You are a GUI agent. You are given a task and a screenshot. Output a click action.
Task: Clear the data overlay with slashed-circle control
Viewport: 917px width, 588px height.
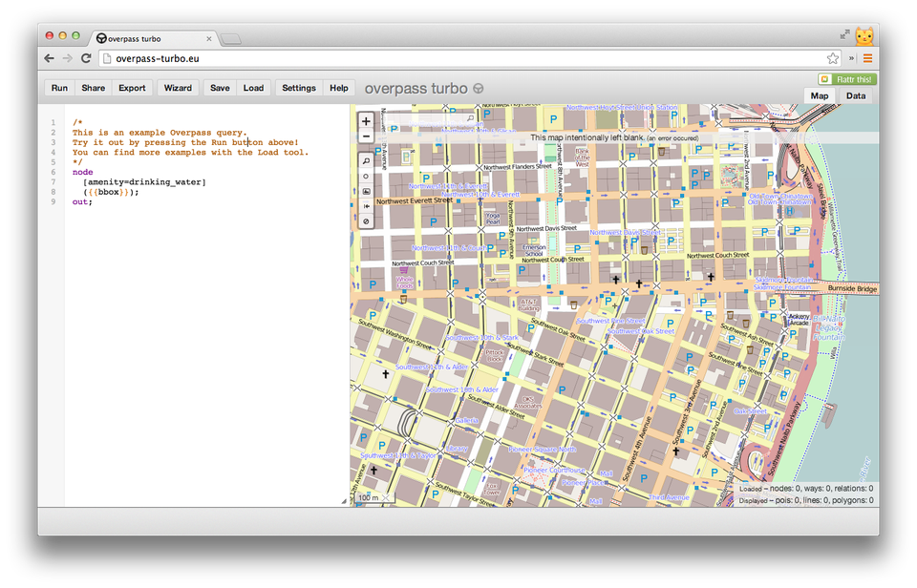[x=366, y=221]
